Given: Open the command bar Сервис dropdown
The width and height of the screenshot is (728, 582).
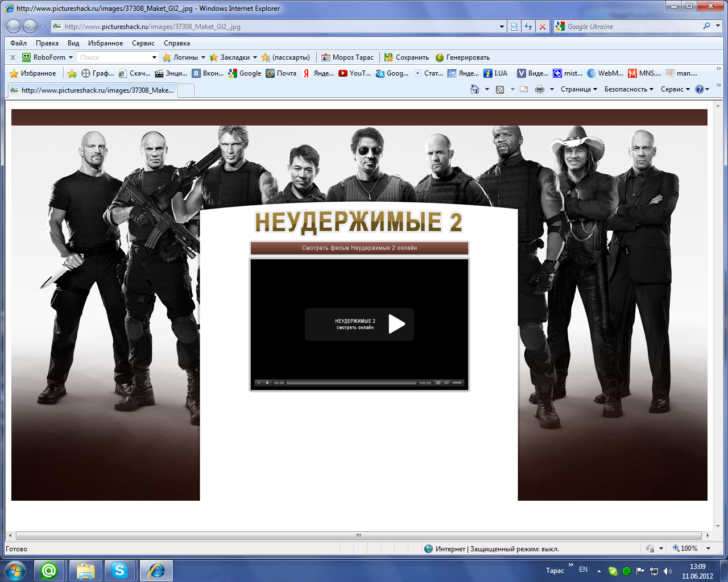Looking at the screenshot, I should pos(675,89).
